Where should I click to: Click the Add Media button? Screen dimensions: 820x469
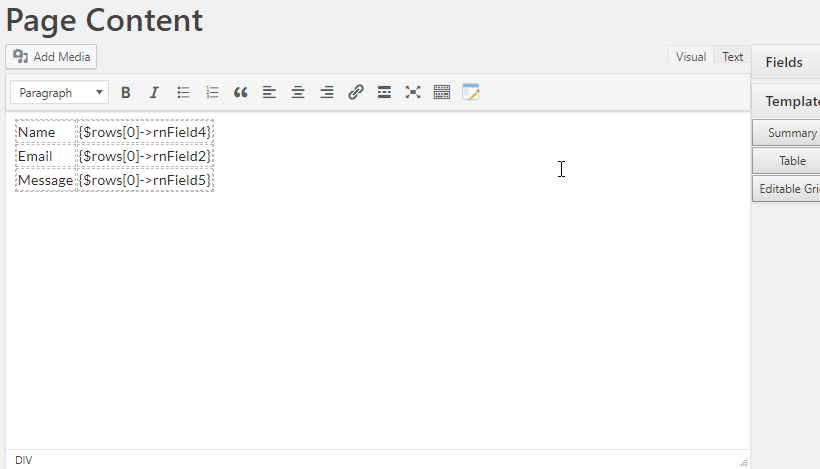(51, 56)
